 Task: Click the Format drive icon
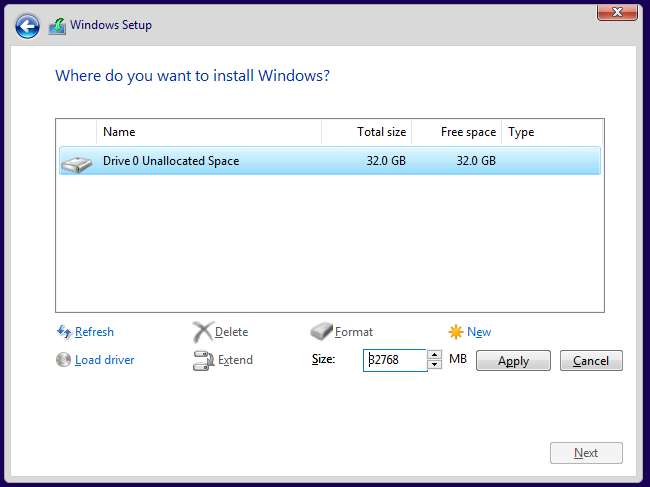click(x=321, y=332)
